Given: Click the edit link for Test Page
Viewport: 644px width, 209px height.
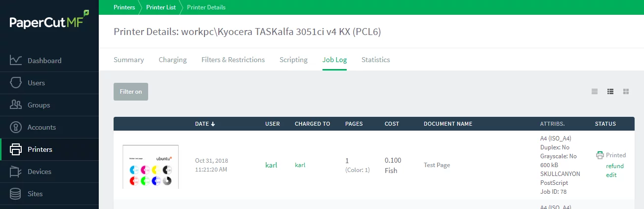Looking at the screenshot, I should pos(611,175).
